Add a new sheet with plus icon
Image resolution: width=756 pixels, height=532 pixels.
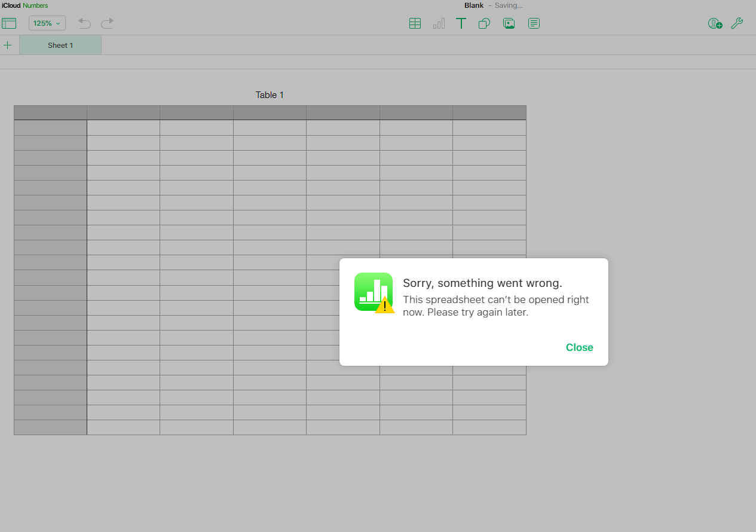point(8,45)
